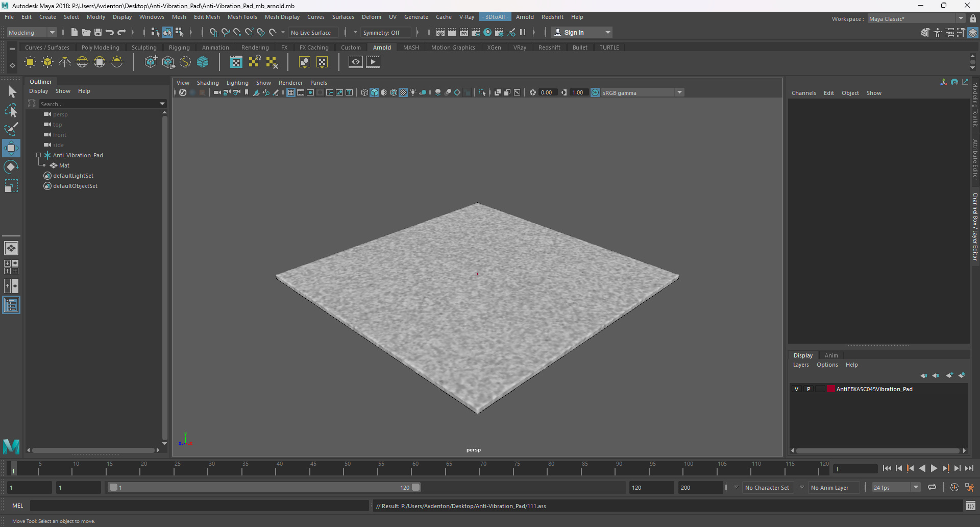The height and width of the screenshot is (527, 980).
Task: Open animation preferences icon
Action: (969, 488)
